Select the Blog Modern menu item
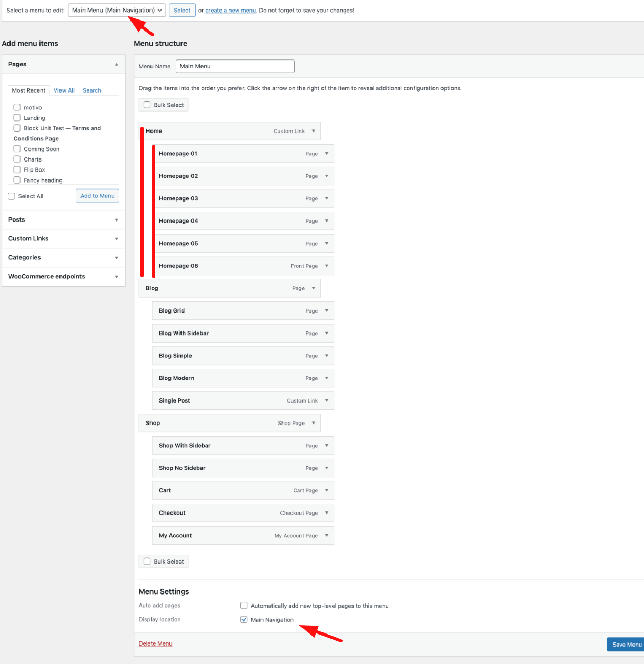 (x=243, y=378)
